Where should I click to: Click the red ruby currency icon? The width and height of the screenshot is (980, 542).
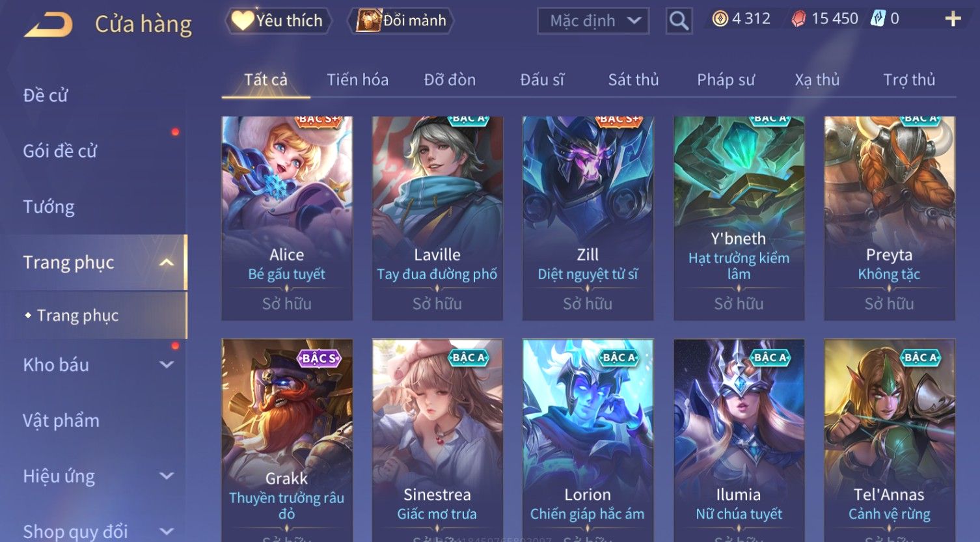pos(798,19)
